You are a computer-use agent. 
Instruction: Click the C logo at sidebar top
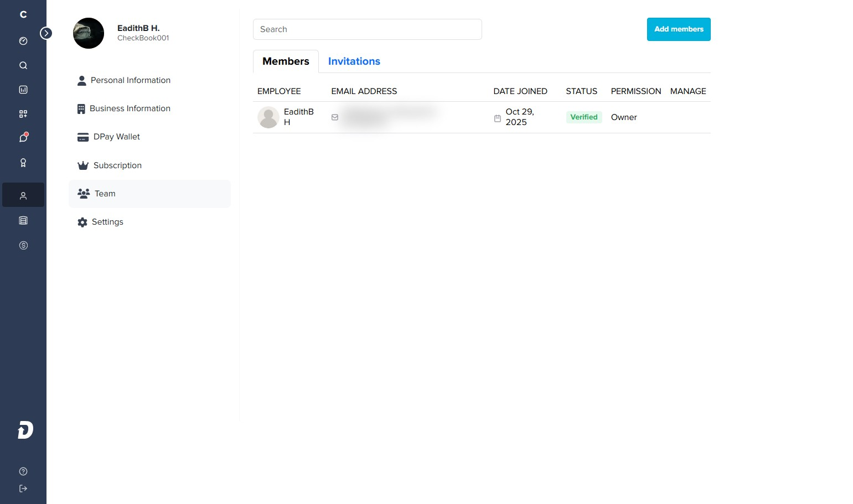point(23,14)
